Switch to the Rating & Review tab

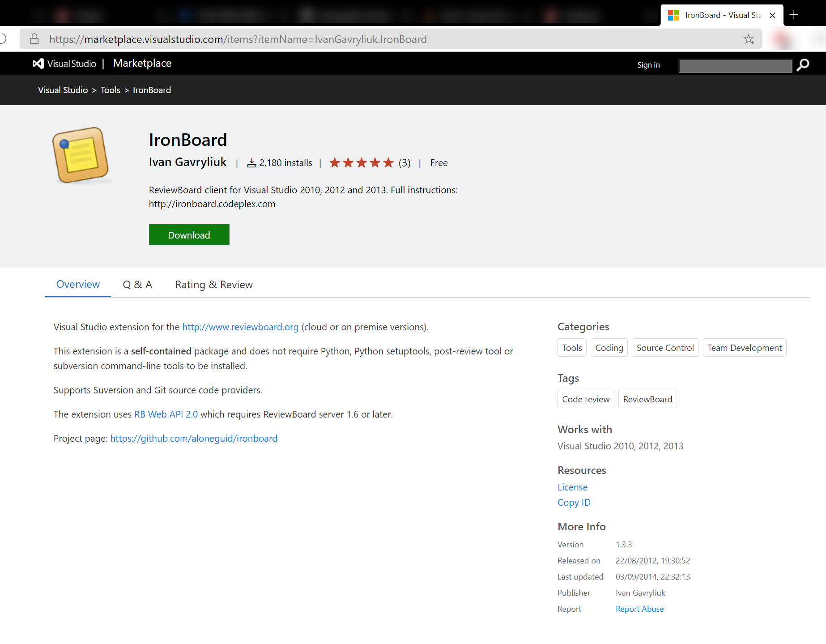(x=214, y=285)
